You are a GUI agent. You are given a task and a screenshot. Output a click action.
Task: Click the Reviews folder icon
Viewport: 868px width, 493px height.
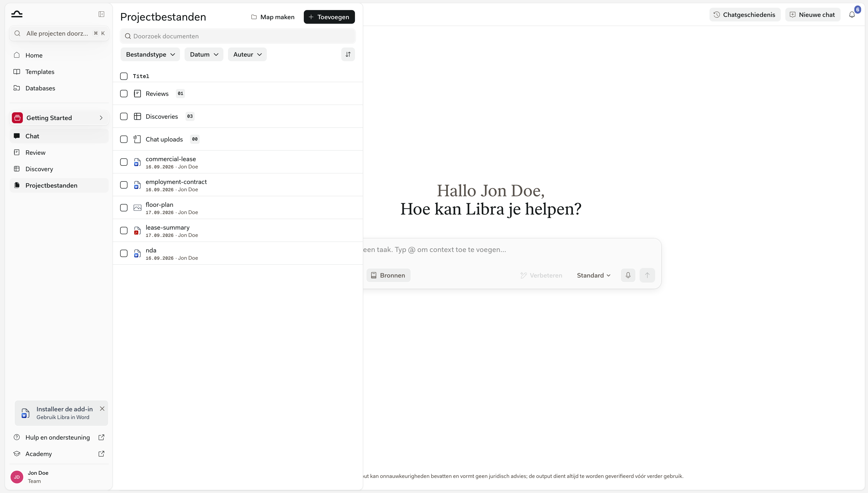point(137,93)
